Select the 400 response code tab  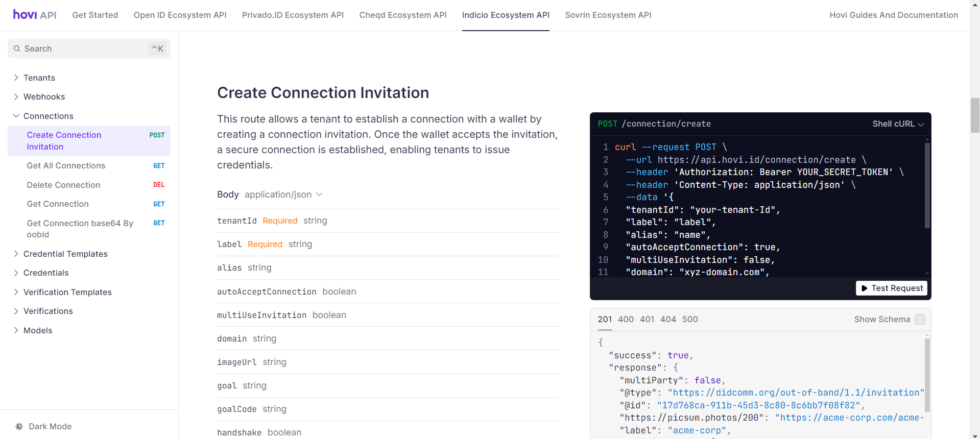click(626, 319)
